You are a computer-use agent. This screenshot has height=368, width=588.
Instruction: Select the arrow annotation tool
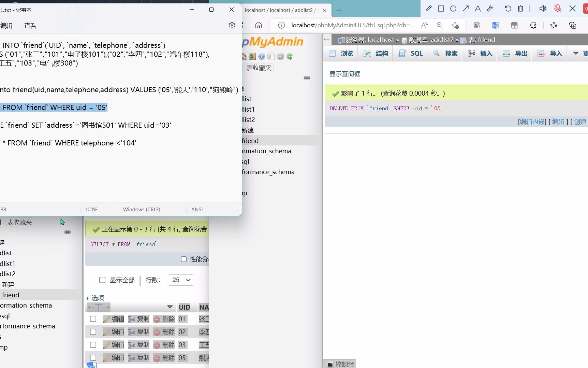(x=466, y=9)
